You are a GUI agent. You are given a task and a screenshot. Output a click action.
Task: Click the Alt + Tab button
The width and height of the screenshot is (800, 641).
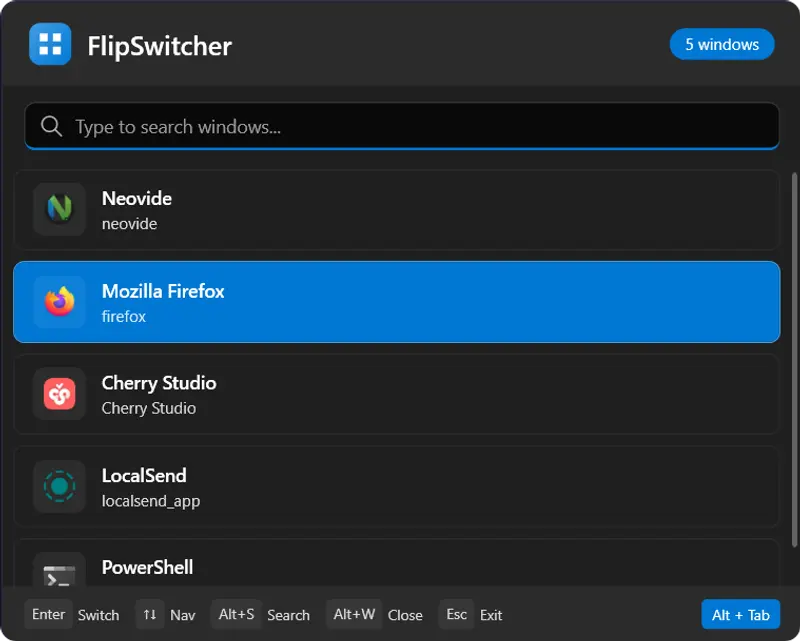(x=741, y=614)
